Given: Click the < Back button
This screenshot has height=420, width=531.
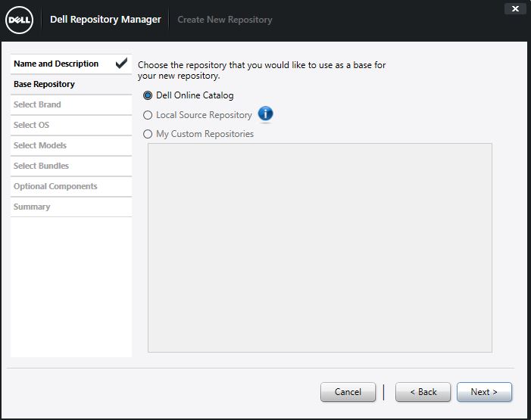Looking at the screenshot, I should coord(423,392).
